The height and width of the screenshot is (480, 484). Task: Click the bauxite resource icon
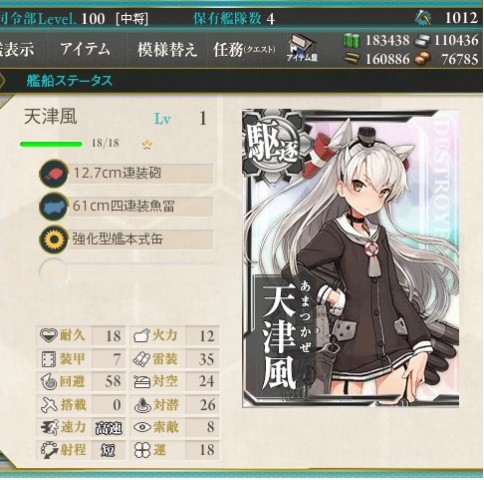[x=423, y=59]
